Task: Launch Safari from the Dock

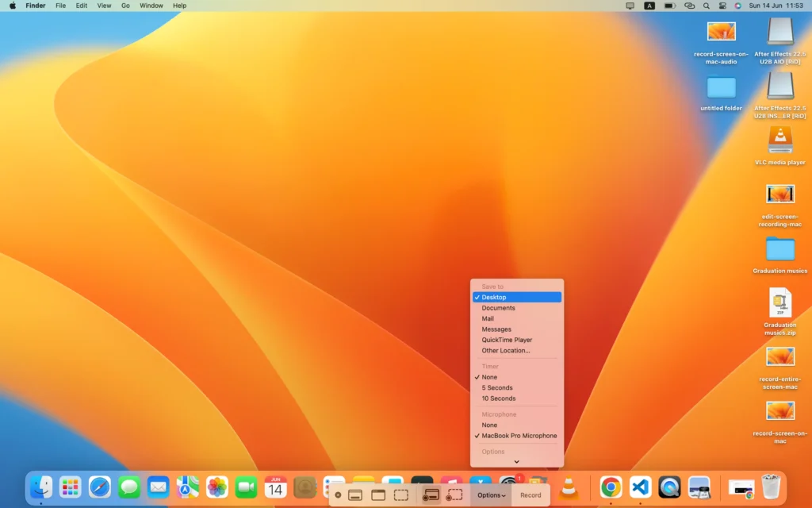Action: [x=99, y=487]
